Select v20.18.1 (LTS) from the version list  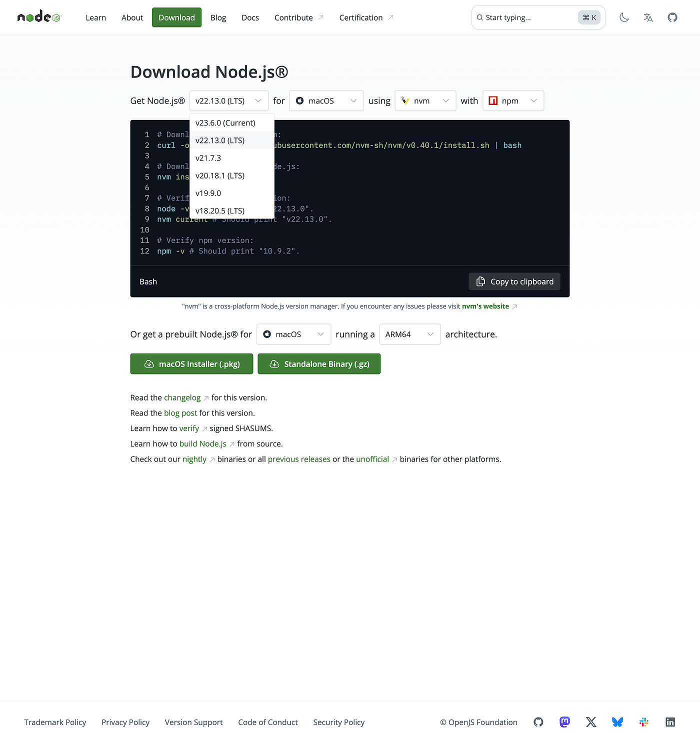click(220, 175)
